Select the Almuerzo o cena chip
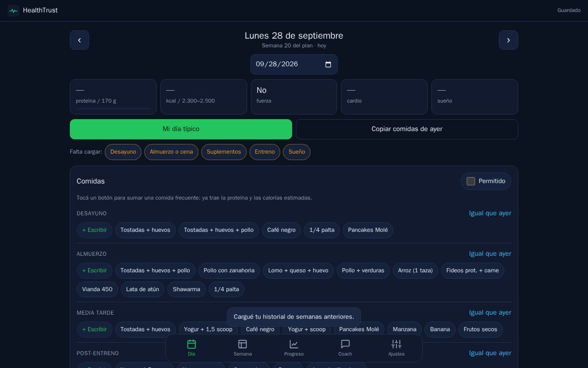 pos(171,152)
